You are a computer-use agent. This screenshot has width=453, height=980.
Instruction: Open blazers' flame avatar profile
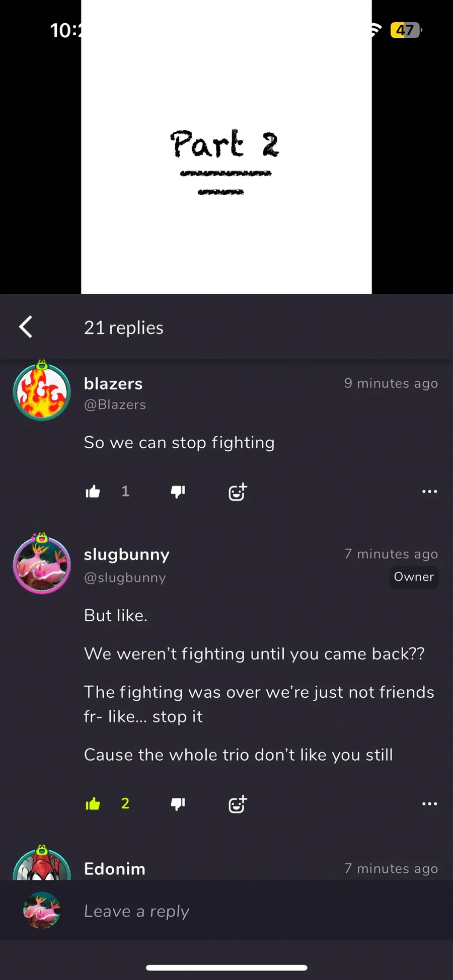42,391
